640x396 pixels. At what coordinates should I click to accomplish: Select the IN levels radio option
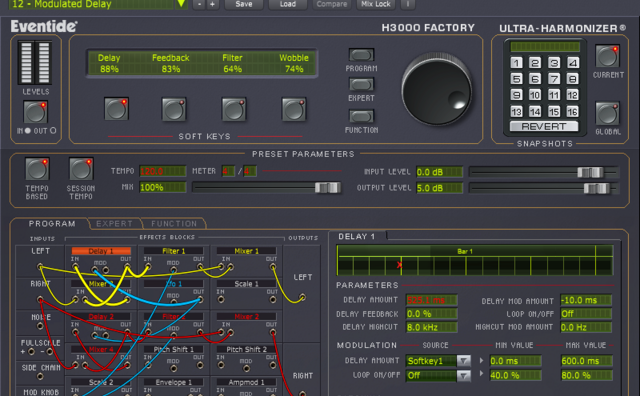pyautogui.click(x=27, y=131)
